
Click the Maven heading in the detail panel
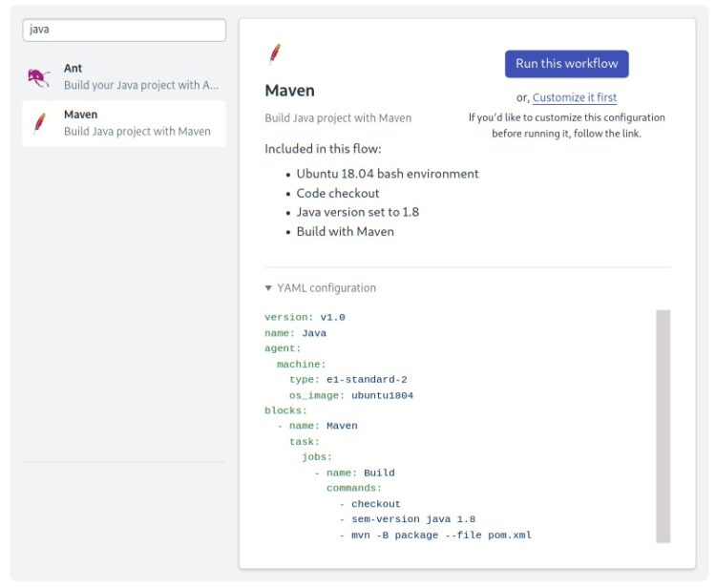pyautogui.click(x=289, y=91)
